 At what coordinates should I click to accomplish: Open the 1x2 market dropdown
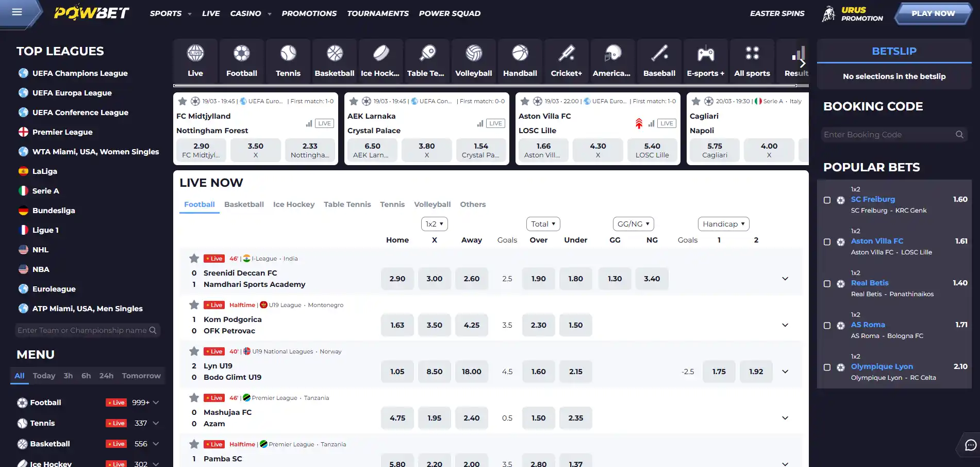click(434, 224)
